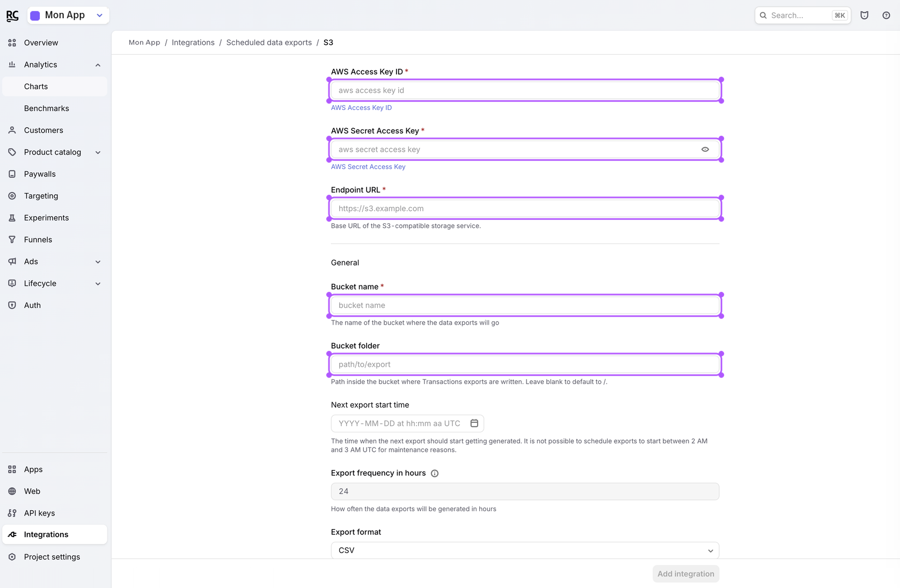900x588 pixels.
Task: Select Integrations in the sidebar
Action: [55, 534]
